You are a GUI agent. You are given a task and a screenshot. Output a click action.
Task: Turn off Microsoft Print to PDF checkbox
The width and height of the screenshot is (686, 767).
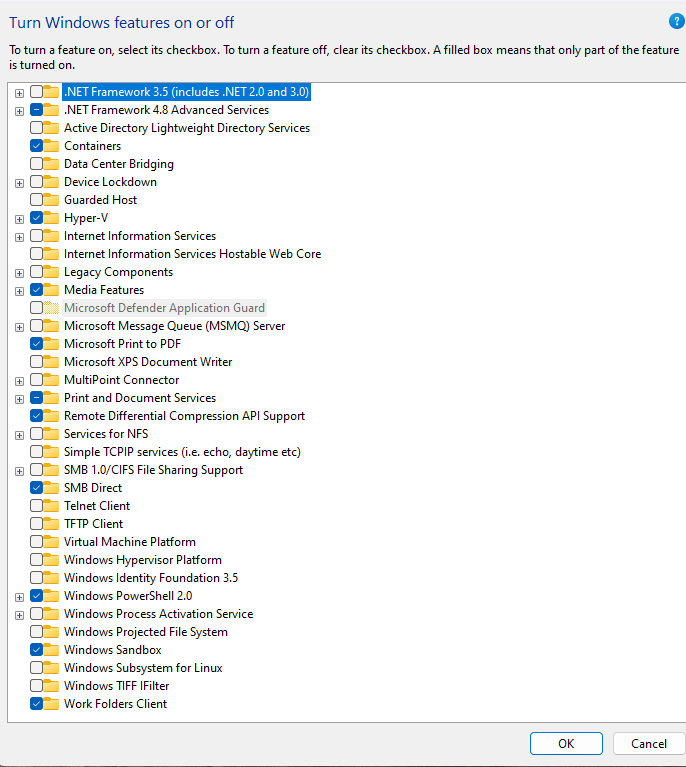pos(36,344)
